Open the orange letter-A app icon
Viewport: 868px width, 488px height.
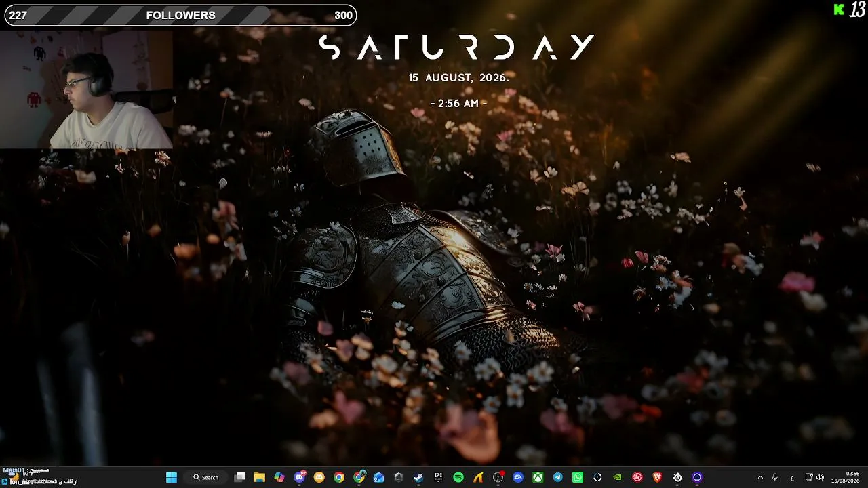point(478,477)
